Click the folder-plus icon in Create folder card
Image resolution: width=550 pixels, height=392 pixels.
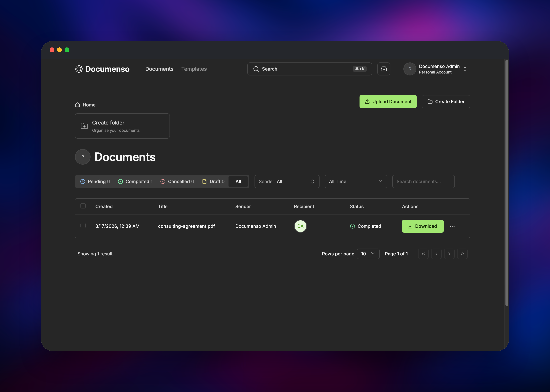coord(84,126)
